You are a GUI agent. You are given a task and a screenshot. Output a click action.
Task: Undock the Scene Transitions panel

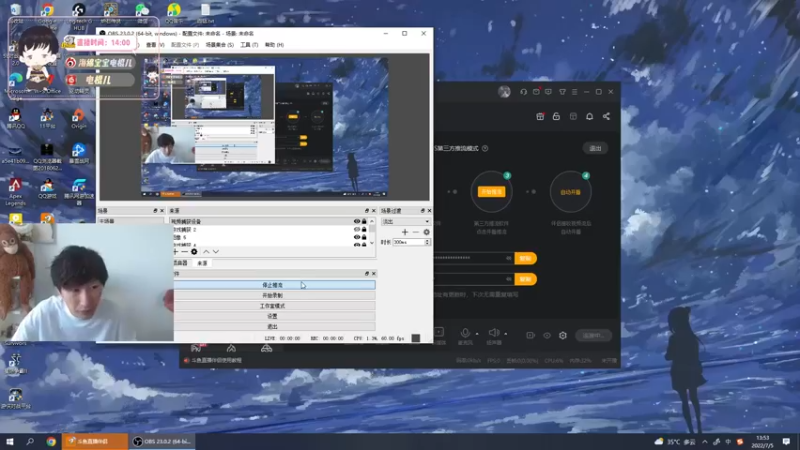(422, 211)
